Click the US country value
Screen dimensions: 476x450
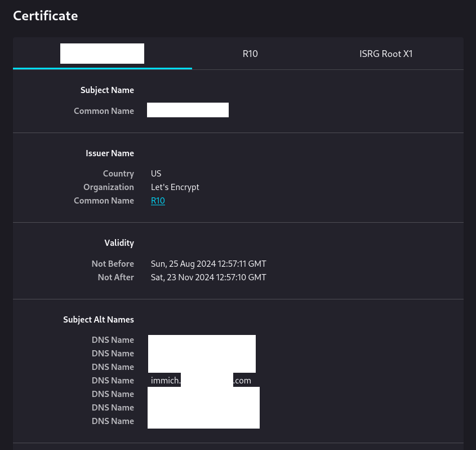coord(156,174)
